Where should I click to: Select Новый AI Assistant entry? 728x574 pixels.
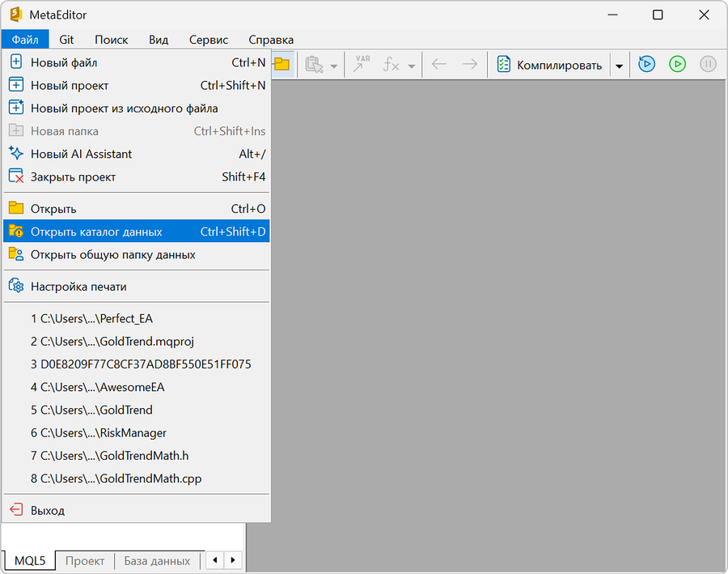pos(137,154)
